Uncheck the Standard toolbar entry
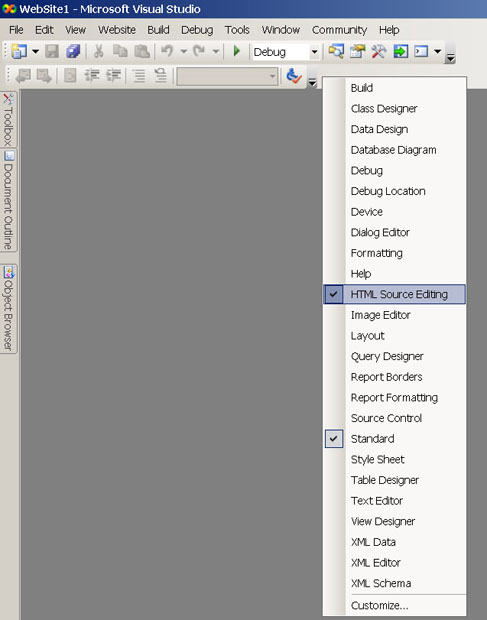Viewport: 487px width, 620px height. pos(394,439)
